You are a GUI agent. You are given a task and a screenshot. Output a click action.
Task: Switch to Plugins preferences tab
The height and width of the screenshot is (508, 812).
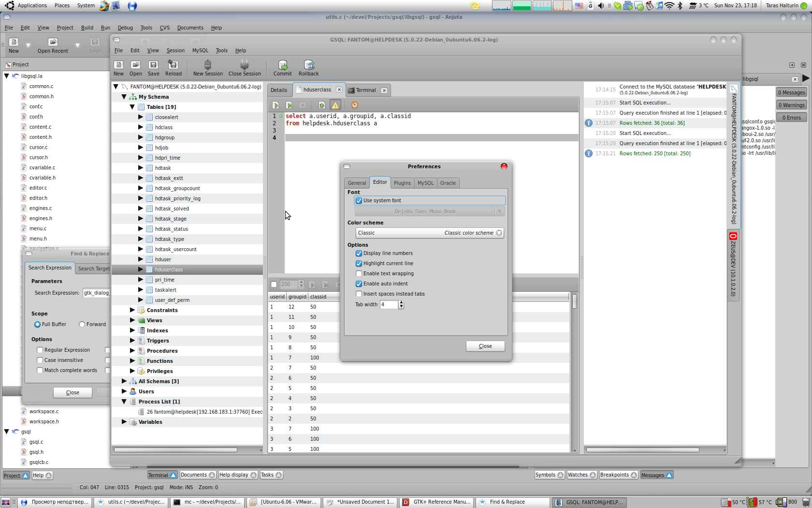[402, 183]
